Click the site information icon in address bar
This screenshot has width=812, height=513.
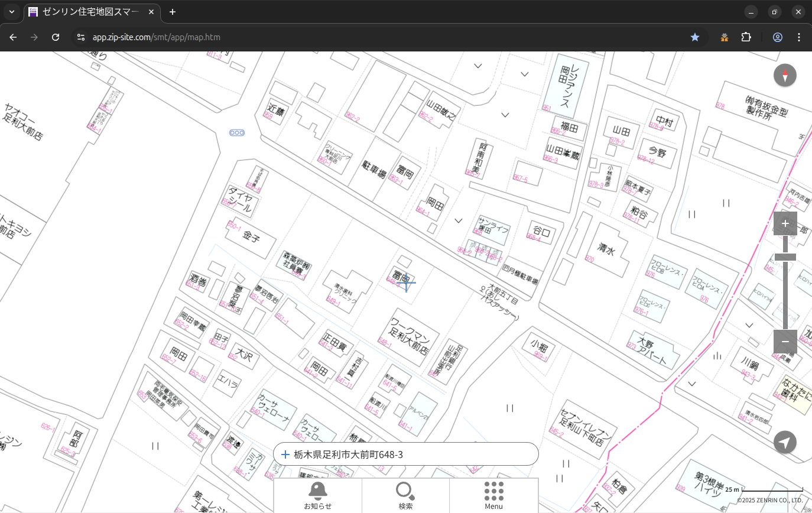tap(81, 37)
